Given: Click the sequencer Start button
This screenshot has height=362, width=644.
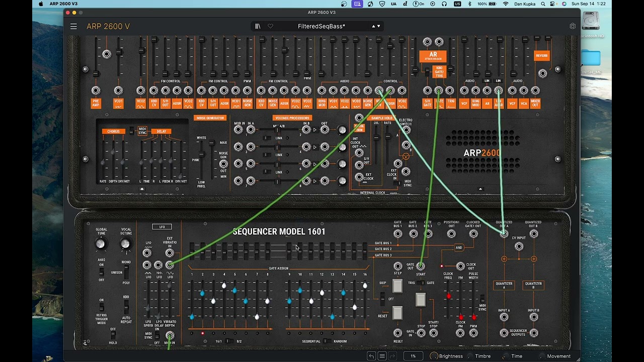Looking at the screenshot, I should coord(421,300).
